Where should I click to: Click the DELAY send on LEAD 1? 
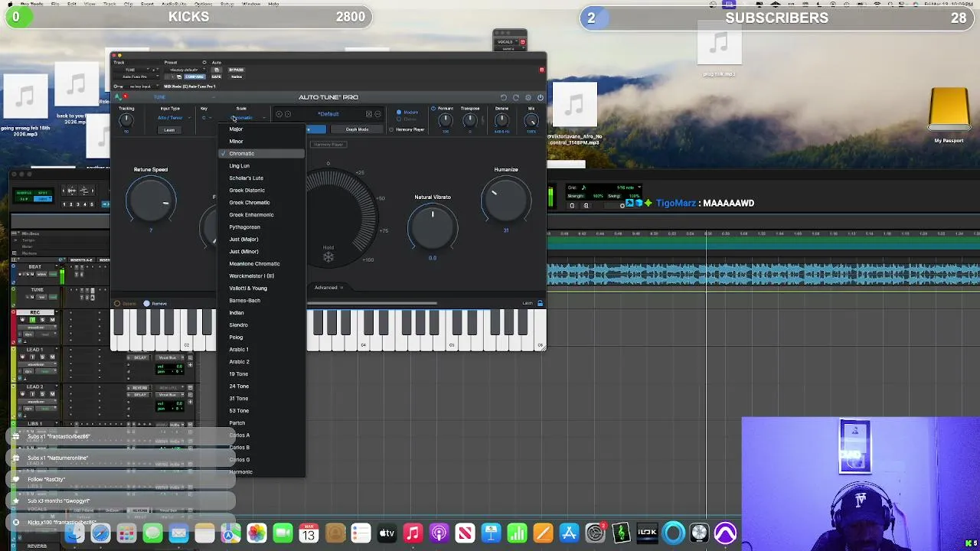click(140, 357)
